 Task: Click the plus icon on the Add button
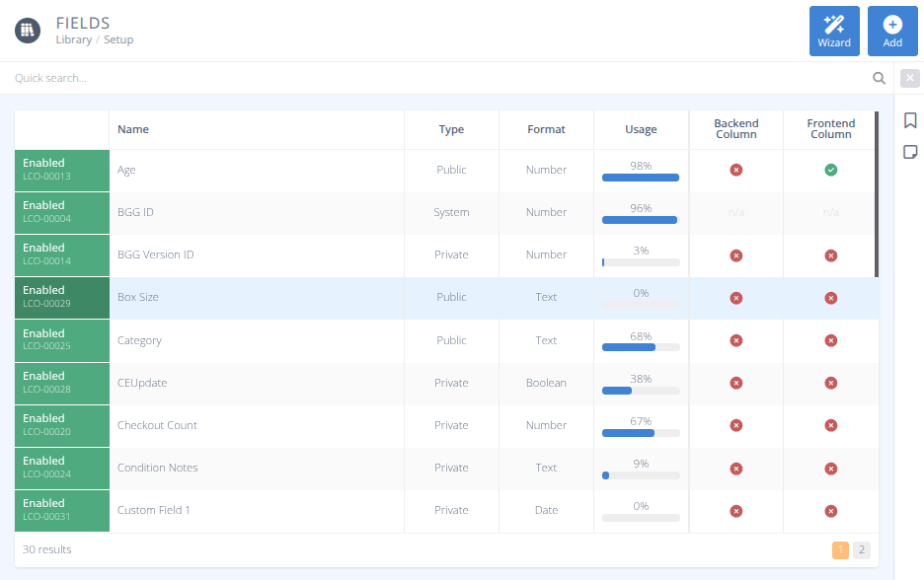point(892,23)
